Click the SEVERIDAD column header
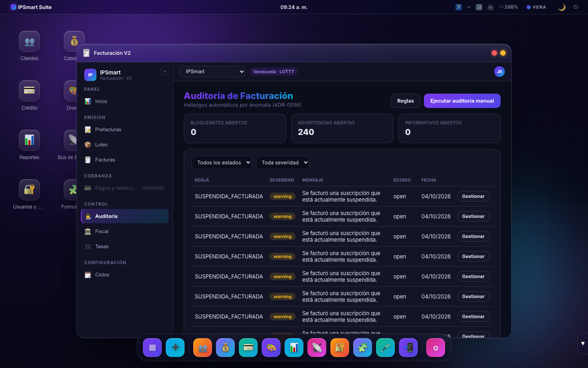The image size is (588, 368). [282, 180]
